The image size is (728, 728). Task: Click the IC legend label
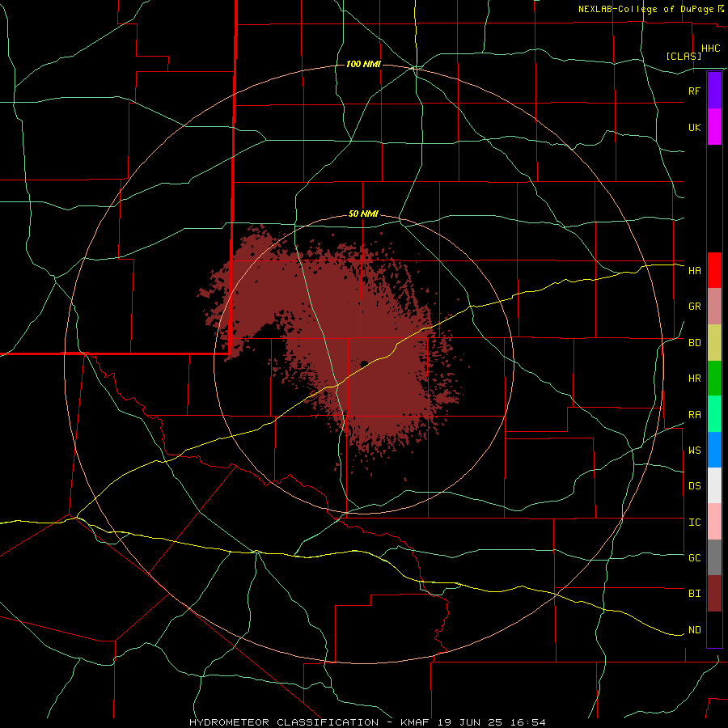click(x=694, y=523)
